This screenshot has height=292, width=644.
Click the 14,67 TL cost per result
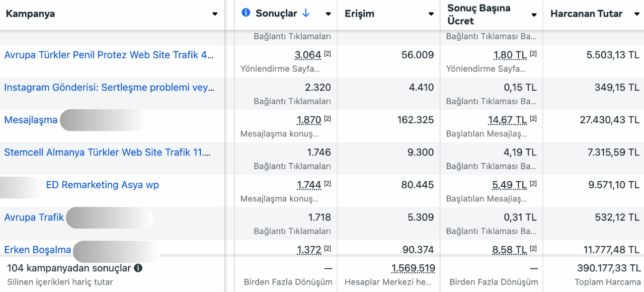click(507, 120)
